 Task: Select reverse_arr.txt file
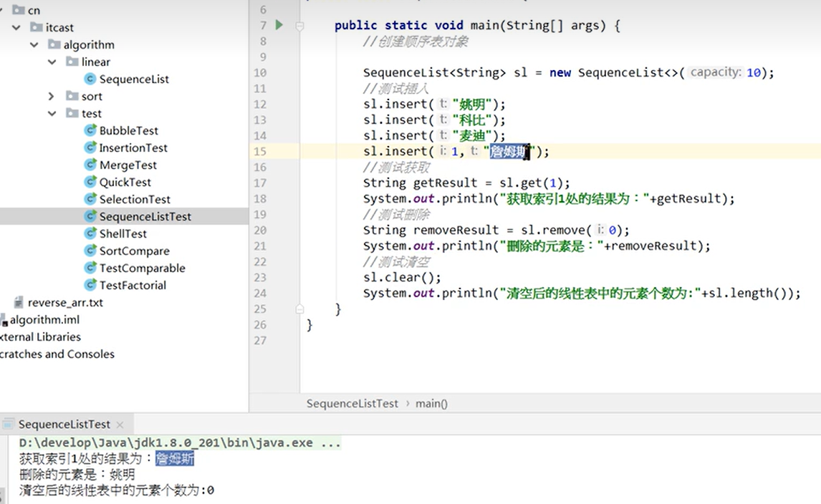click(65, 303)
